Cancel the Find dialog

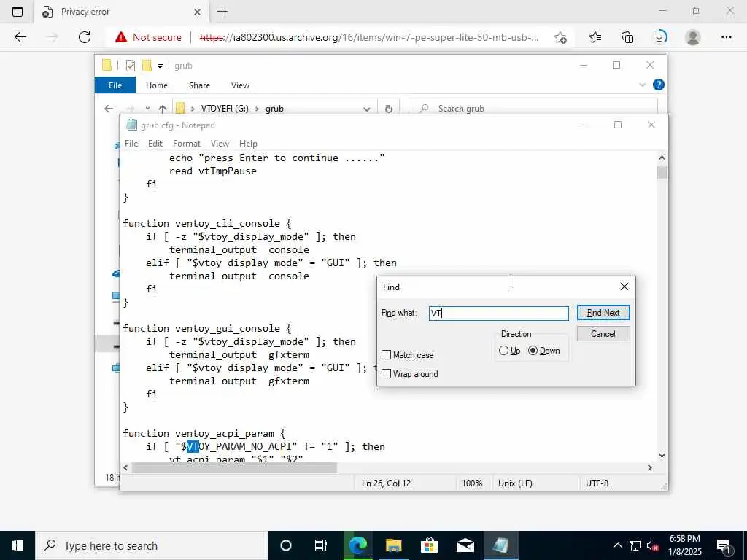pos(603,333)
